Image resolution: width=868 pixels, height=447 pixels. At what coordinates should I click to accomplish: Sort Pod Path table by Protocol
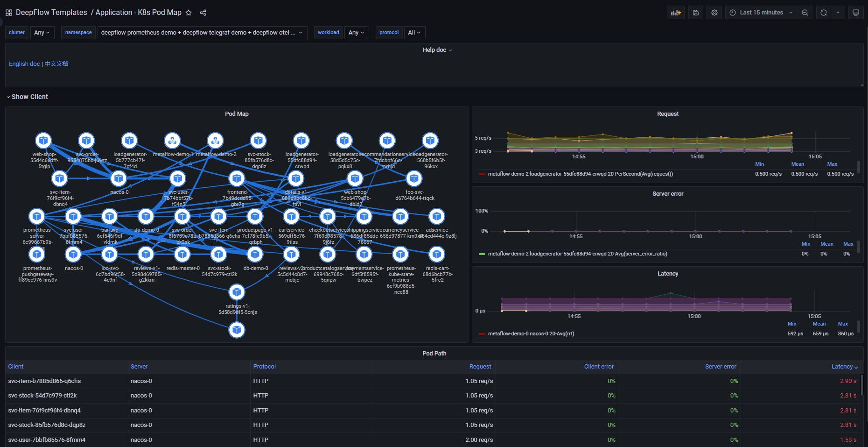click(x=264, y=367)
